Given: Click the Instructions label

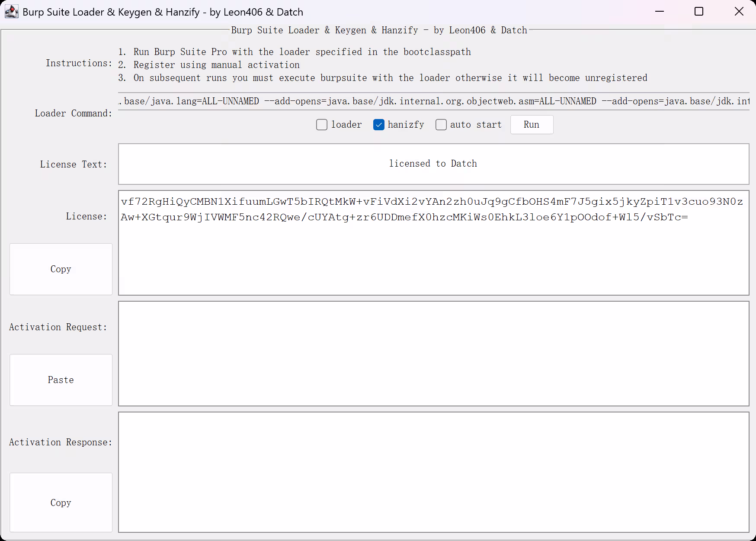Looking at the screenshot, I should (x=79, y=63).
